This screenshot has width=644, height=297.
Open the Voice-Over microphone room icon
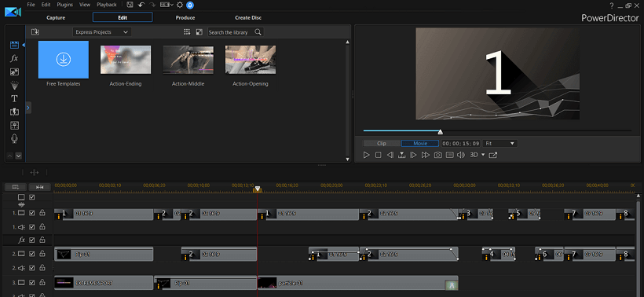(14, 139)
